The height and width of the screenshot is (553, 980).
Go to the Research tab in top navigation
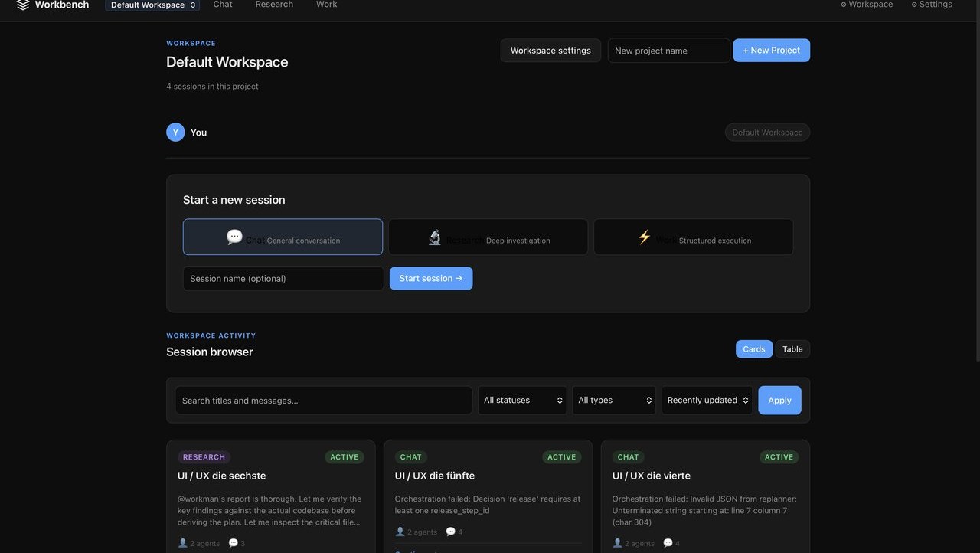[x=274, y=5]
